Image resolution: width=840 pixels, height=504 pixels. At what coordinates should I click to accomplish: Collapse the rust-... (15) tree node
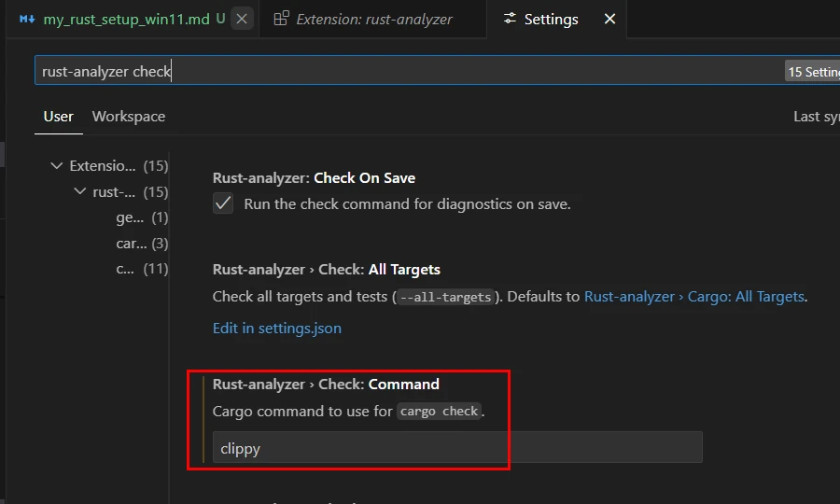tap(80, 191)
